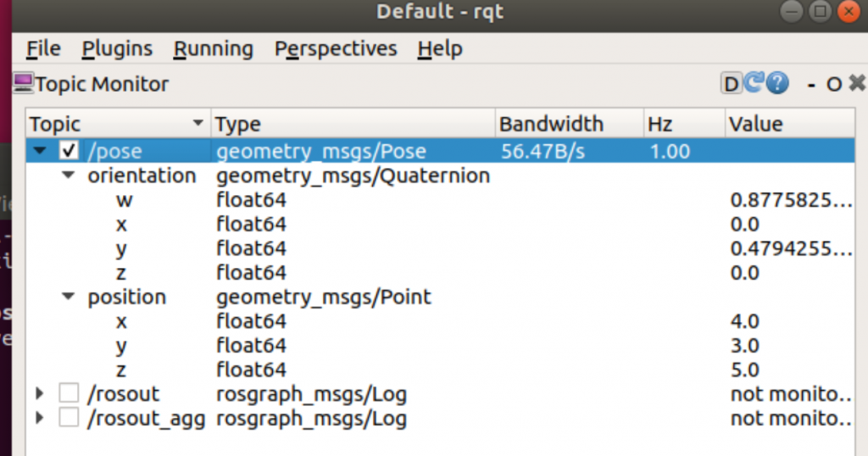The height and width of the screenshot is (456, 868).
Task: Sort by the Bandwidth column header
Action: pos(551,124)
